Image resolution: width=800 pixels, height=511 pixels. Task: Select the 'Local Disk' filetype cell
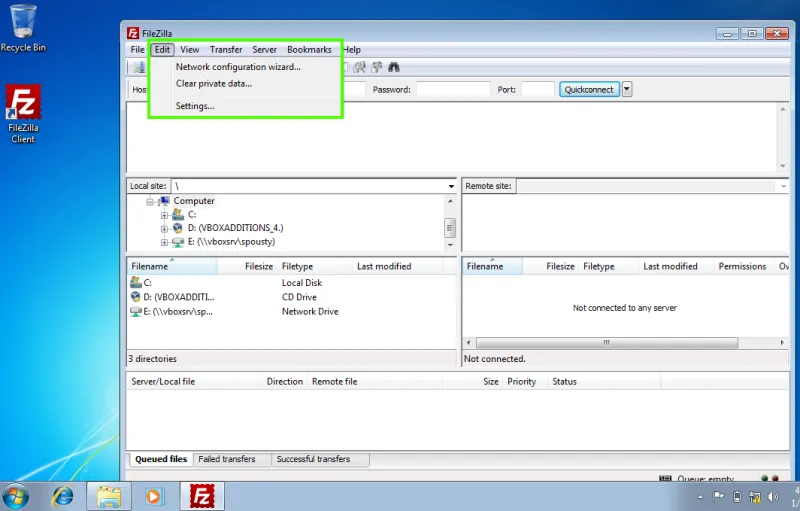[x=302, y=282]
